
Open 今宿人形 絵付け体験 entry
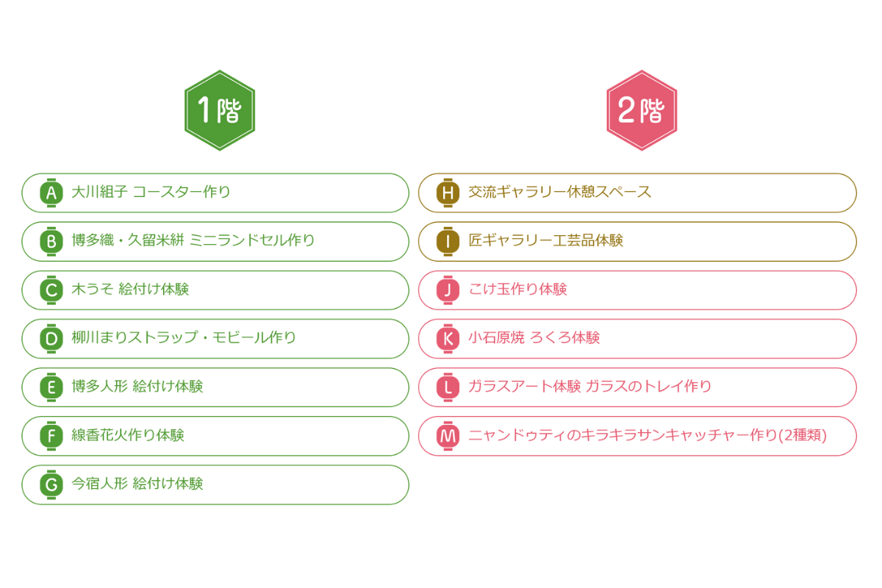point(215,484)
